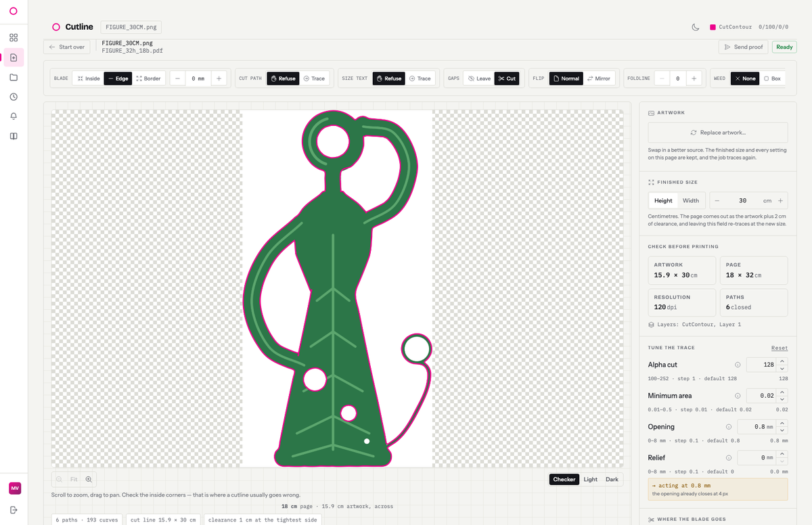Screen dimensions: 812x525
Task: Step Opening value up
Action: [x=782, y=424]
